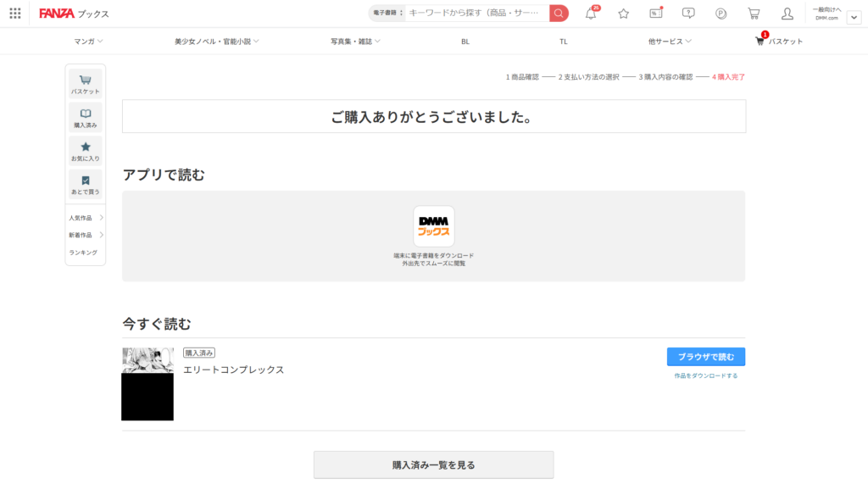Image resolution: width=868 pixels, height=495 pixels.
Task: Open sidebar Favorites star icon
Action: [x=86, y=151]
